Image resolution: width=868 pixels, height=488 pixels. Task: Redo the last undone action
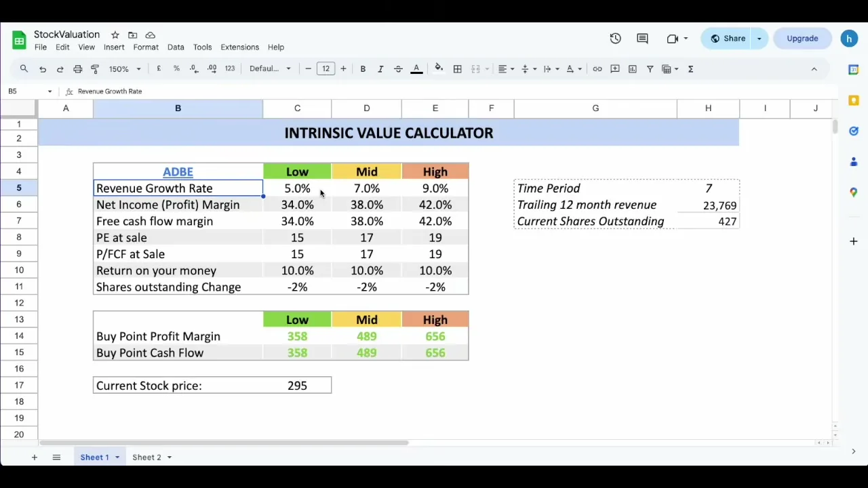pos(60,68)
